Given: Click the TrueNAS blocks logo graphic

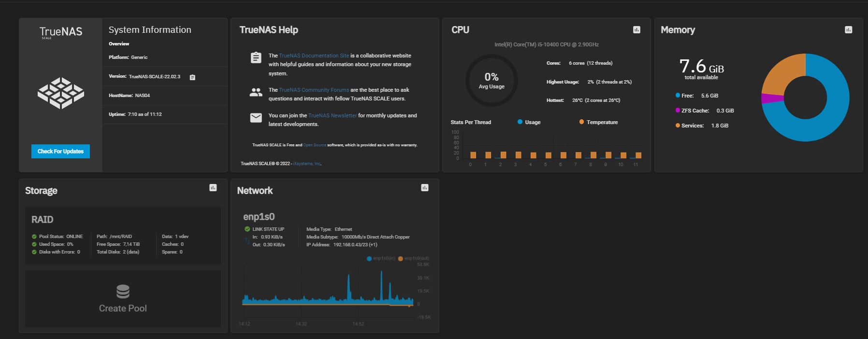Looking at the screenshot, I should [x=61, y=93].
